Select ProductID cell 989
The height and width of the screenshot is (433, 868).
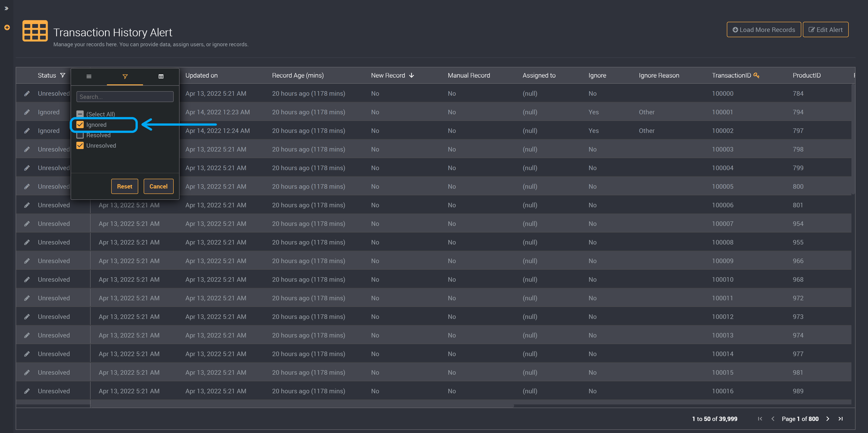798,391
